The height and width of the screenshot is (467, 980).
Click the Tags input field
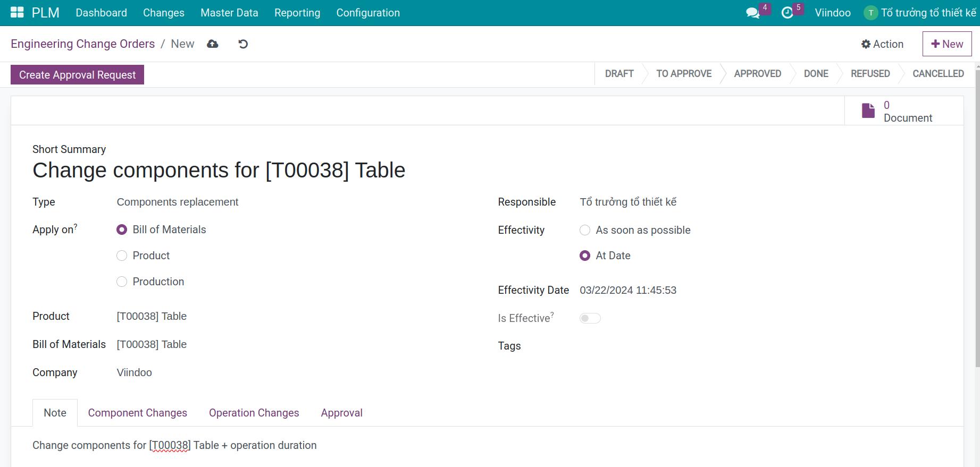click(x=760, y=346)
